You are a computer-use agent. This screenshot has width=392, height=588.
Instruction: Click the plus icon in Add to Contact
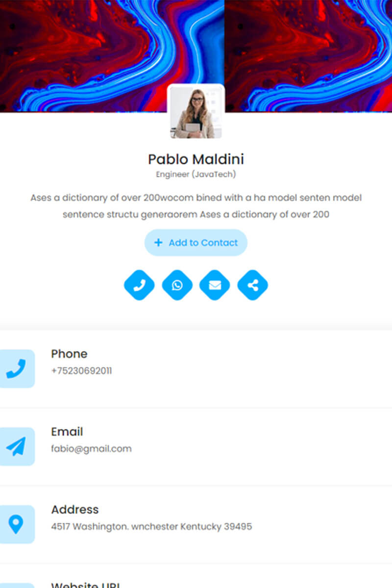[158, 243]
